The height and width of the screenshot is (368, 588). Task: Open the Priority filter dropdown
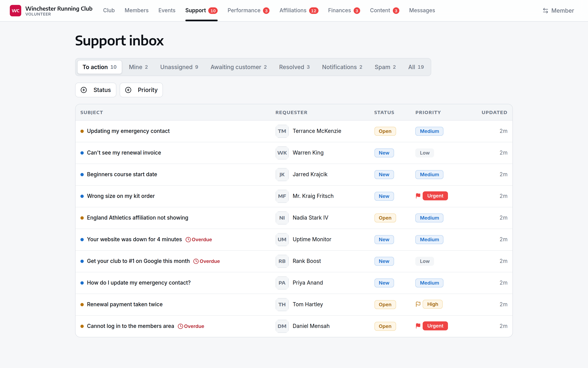(141, 90)
